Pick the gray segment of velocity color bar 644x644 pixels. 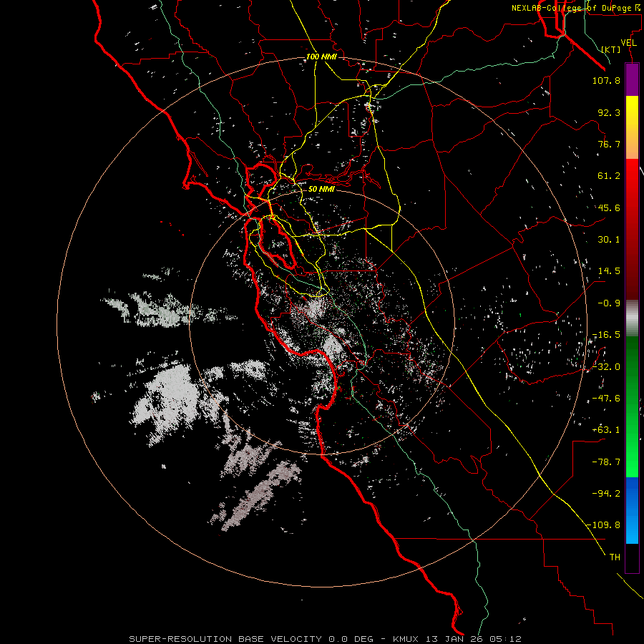pos(632,318)
